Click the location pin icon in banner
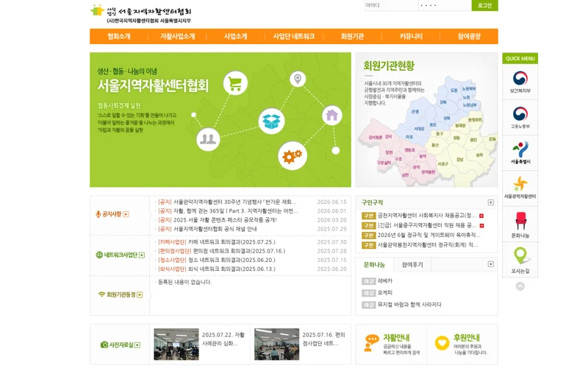 [x=298, y=79]
